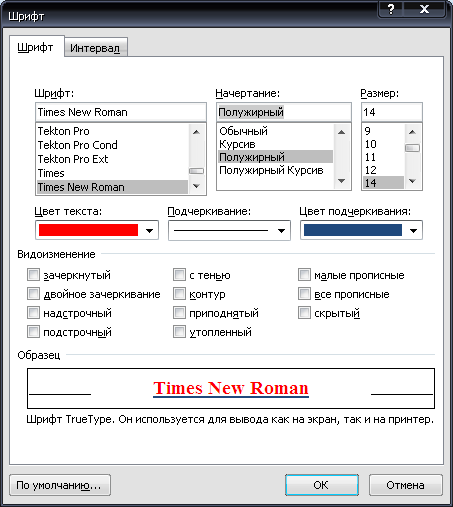Click the По умолчанию button
Image resolution: width=453 pixels, height=507 pixels.
coord(60,485)
